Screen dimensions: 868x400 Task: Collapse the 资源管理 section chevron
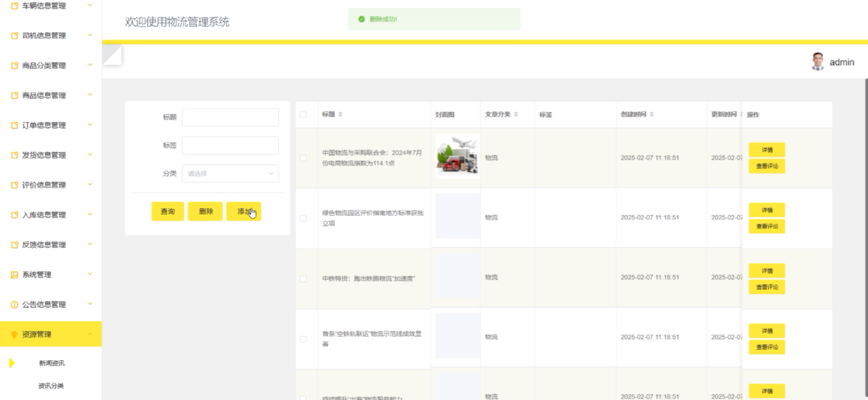(x=90, y=334)
